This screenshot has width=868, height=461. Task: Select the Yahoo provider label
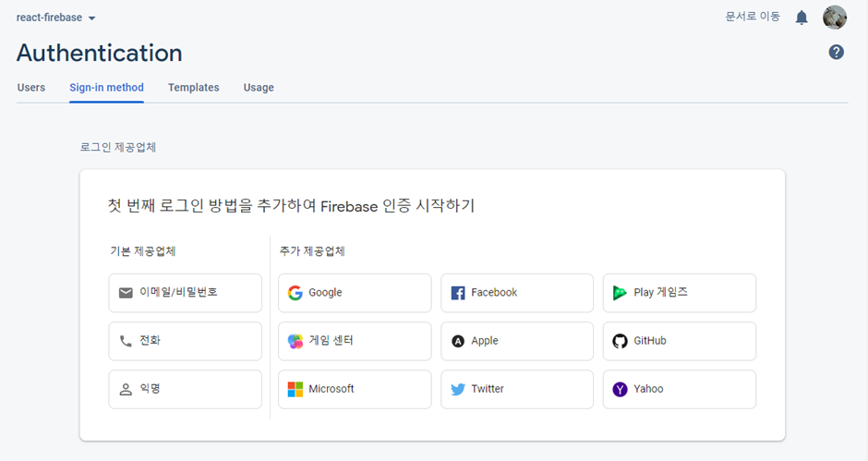point(648,389)
